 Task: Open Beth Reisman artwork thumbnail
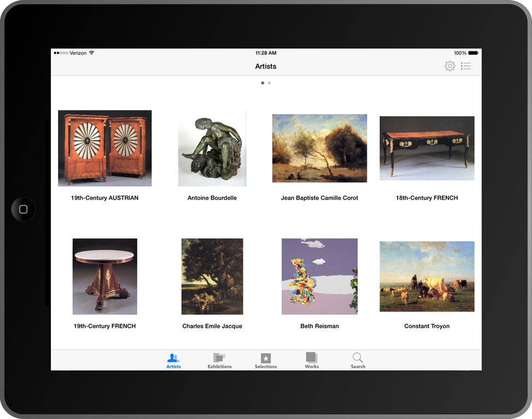coord(320,276)
